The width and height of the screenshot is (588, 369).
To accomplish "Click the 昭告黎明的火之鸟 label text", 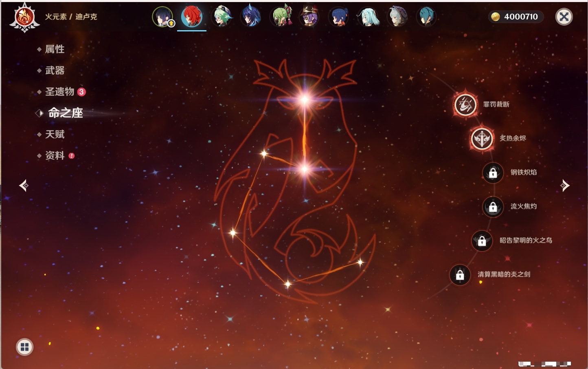I will point(526,241).
